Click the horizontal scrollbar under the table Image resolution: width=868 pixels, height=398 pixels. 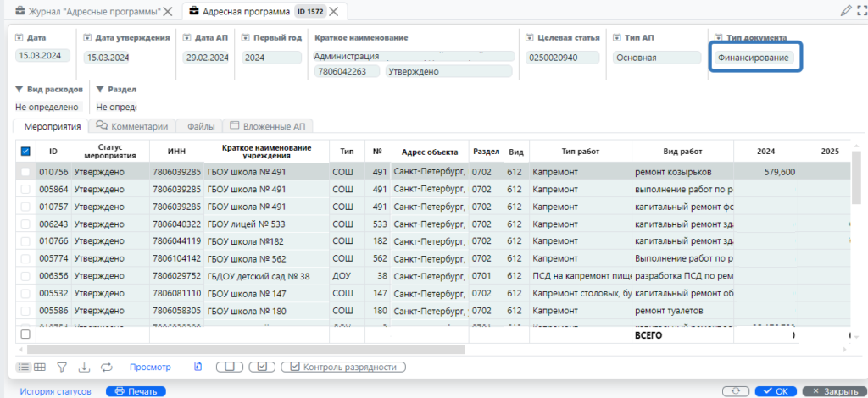[x=246, y=349]
